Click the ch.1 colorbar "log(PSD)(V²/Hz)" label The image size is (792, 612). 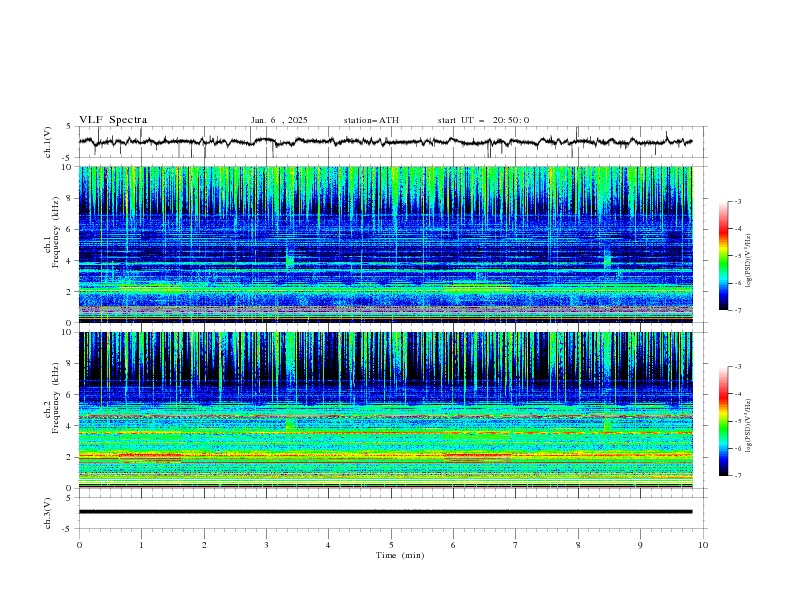pos(748,261)
